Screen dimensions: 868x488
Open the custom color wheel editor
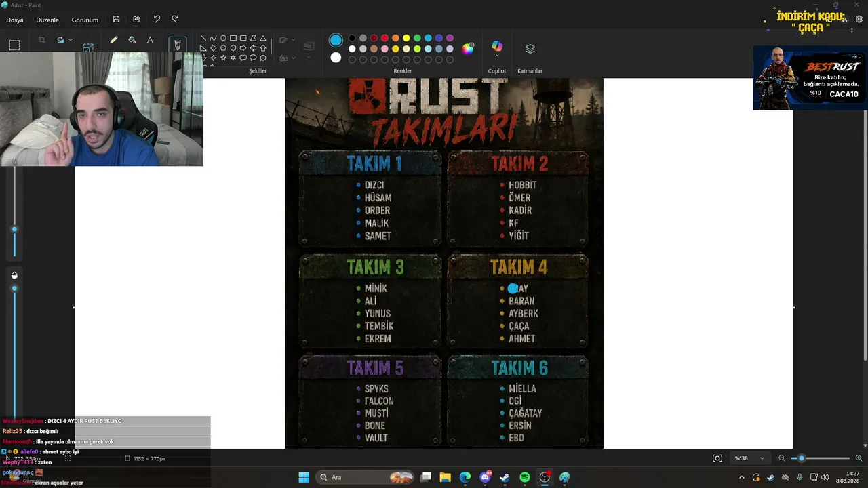coord(468,48)
